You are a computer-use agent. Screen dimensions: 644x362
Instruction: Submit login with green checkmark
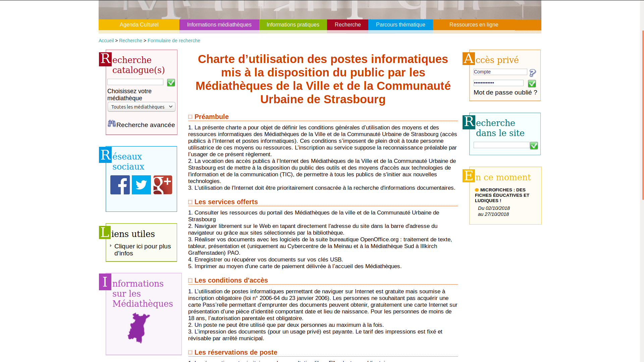pos(532,83)
